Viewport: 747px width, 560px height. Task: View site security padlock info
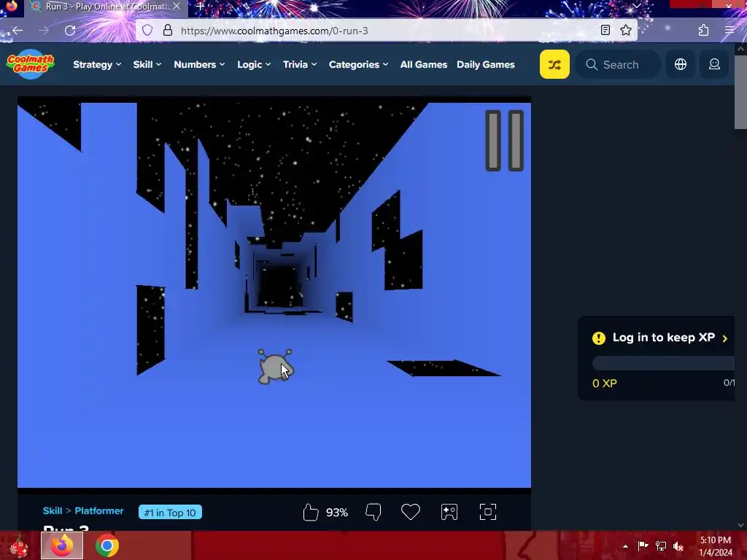[x=168, y=31]
